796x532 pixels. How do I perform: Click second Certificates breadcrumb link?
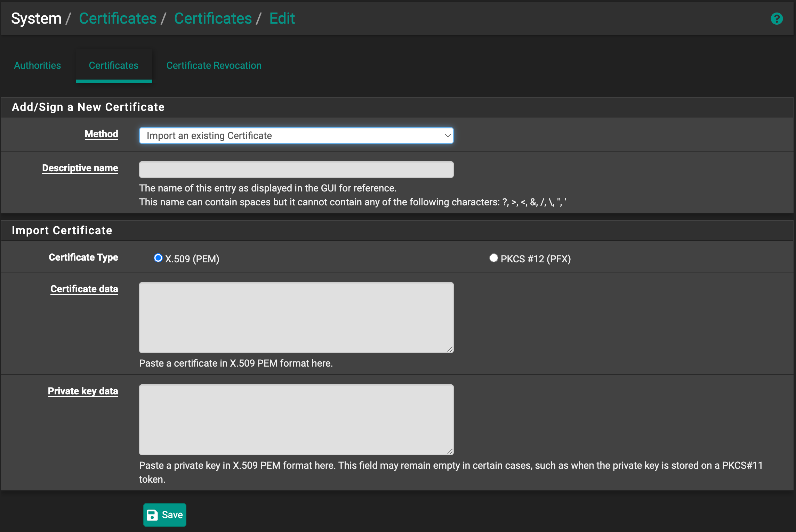[x=213, y=18]
